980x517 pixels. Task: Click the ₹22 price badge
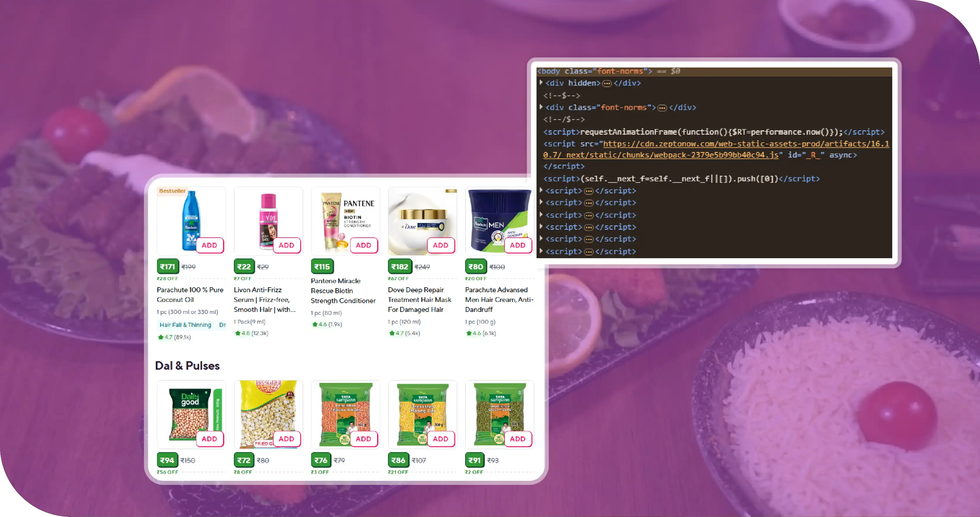coord(244,267)
